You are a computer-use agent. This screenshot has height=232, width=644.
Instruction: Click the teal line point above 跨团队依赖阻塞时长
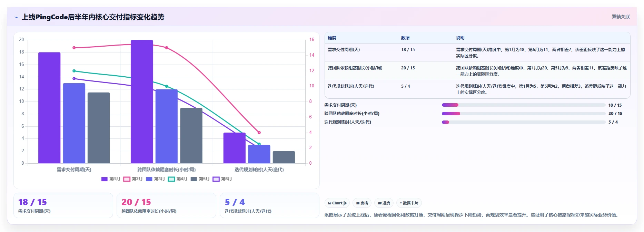(167, 86)
